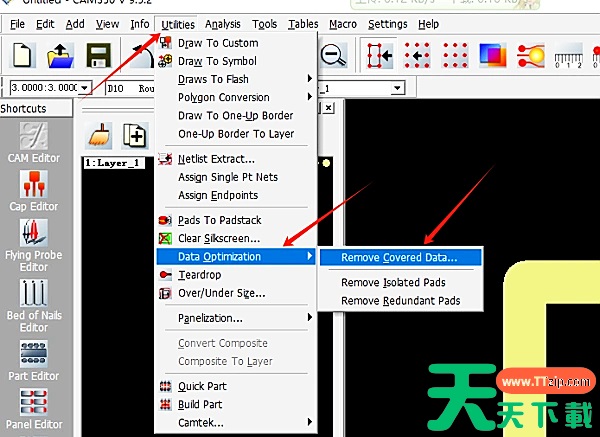
Task: Click the dotted square with arrow icon
Action: click(x=417, y=56)
